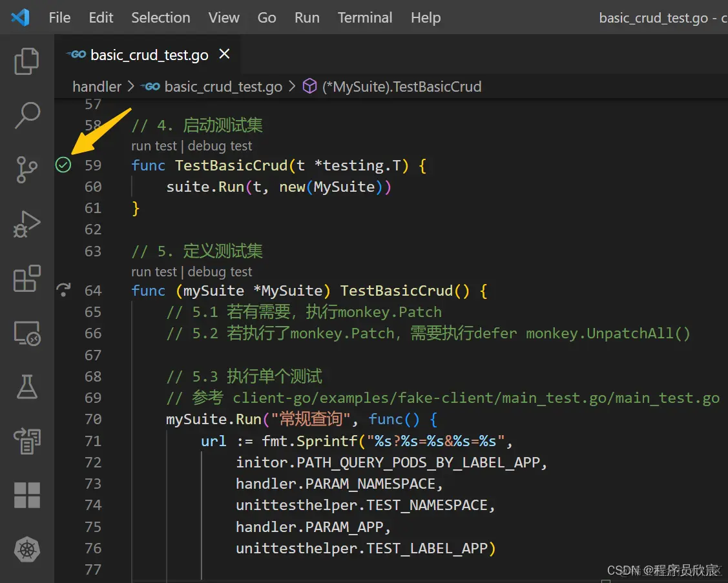Click 'debug test' above line 59

point(220,146)
